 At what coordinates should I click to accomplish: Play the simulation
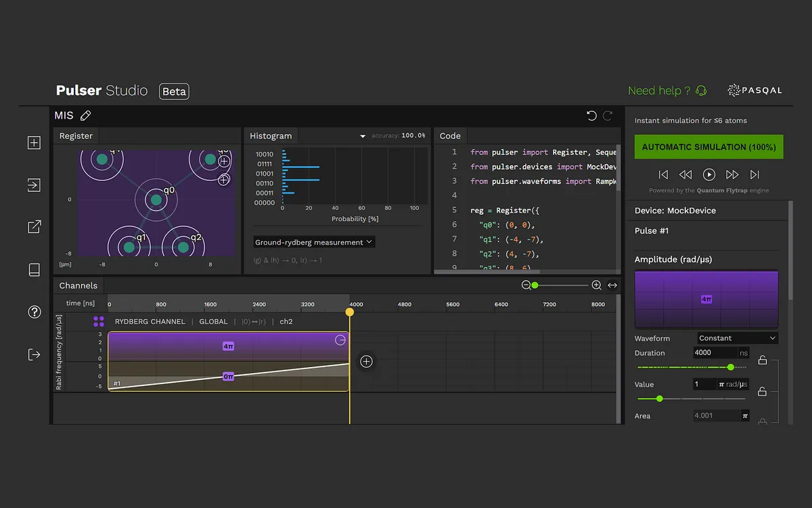(x=708, y=175)
